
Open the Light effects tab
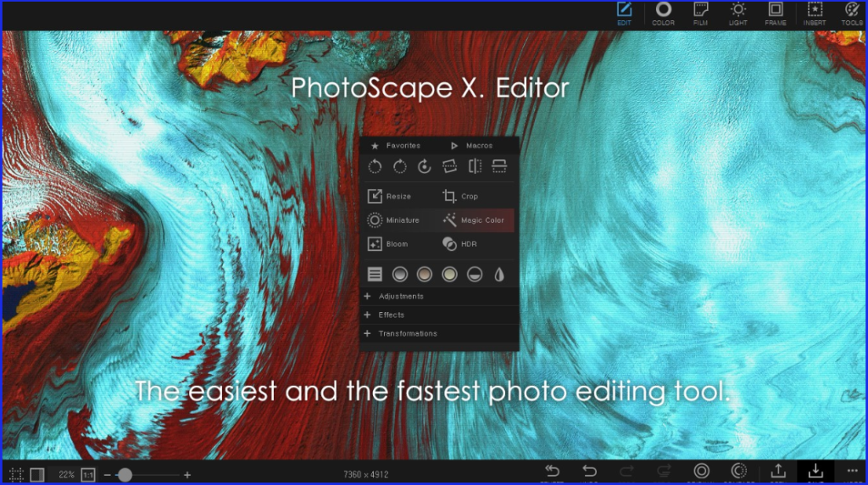pyautogui.click(x=737, y=12)
